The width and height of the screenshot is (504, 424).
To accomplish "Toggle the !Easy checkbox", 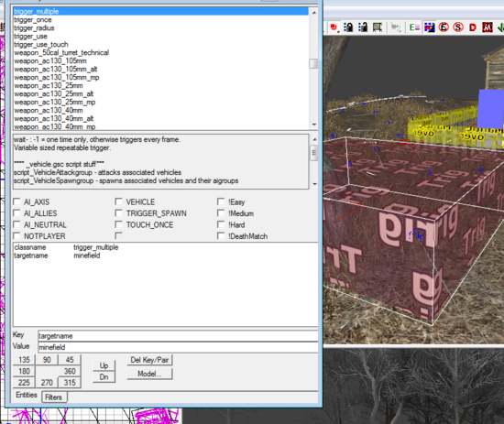I will (221, 201).
